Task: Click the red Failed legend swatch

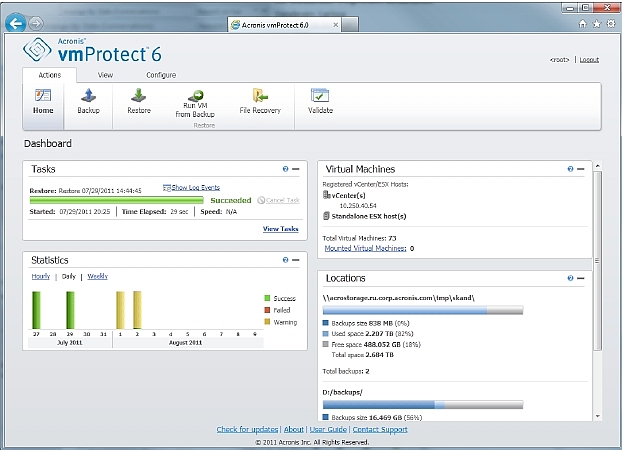Action: 267,310
